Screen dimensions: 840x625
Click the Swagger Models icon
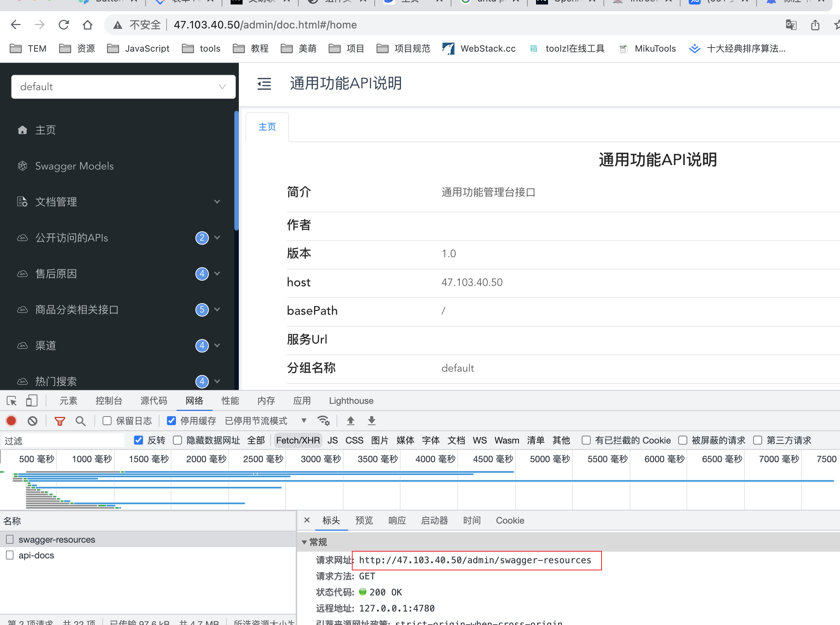(x=22, y=166)
